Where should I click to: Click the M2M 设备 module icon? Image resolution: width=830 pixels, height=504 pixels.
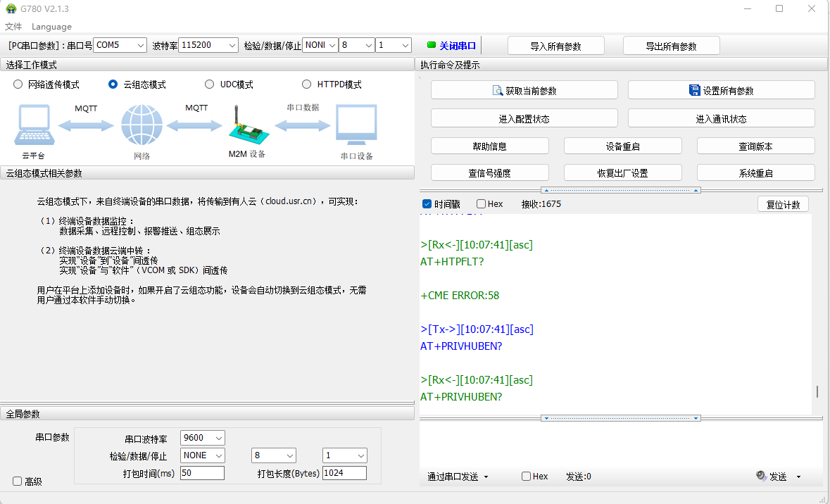coord(246,127)
